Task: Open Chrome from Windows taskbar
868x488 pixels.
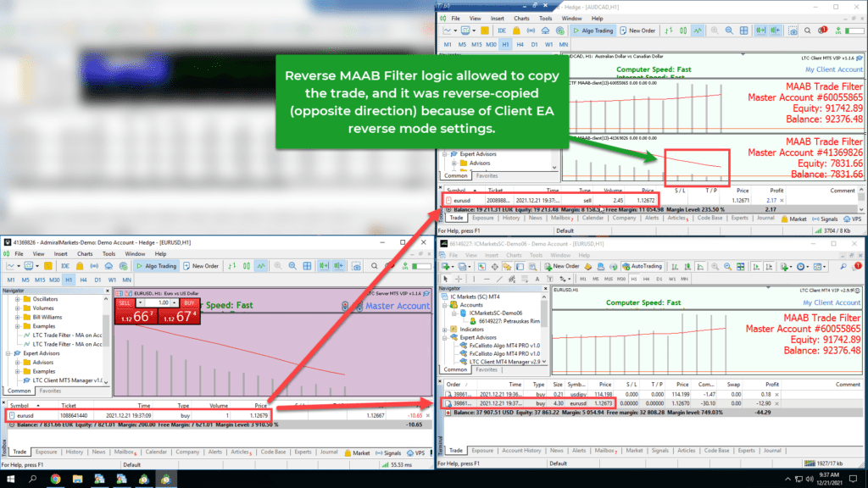Action: [x=55, y=480]
